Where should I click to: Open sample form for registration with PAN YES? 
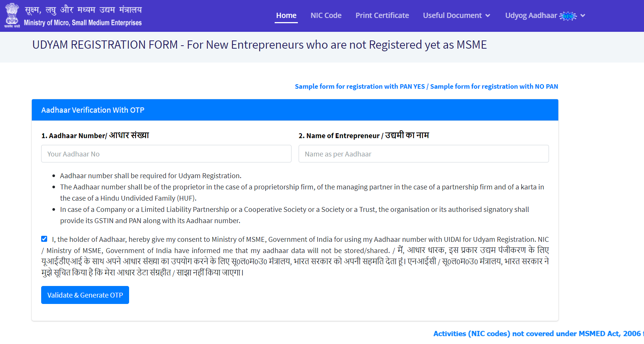[x=360, y=86]
